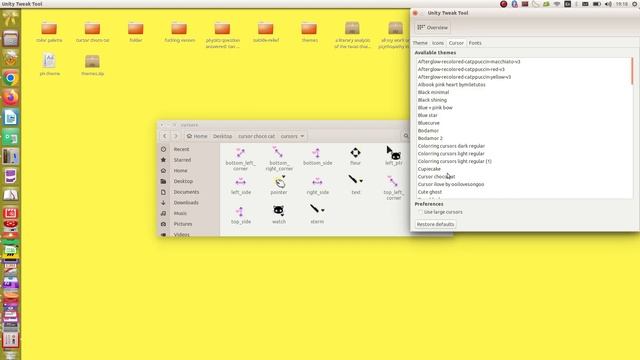Click the available themes list scrollbar

632,71
